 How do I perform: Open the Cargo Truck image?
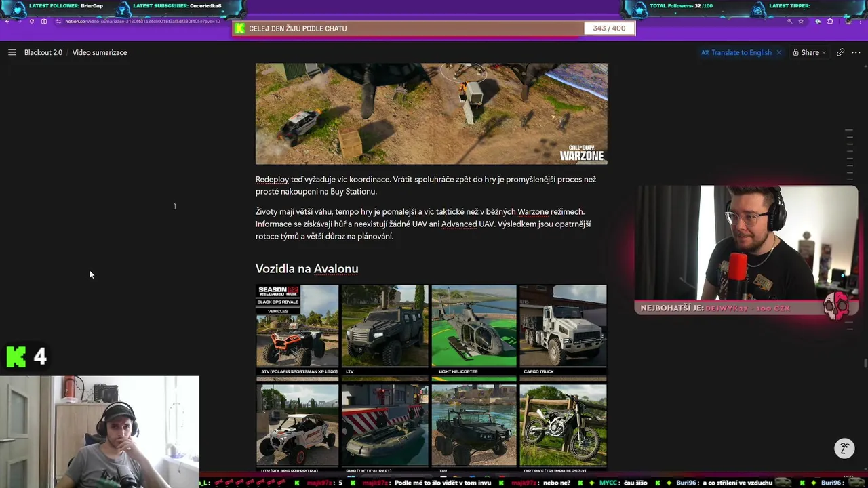point(563,330)
